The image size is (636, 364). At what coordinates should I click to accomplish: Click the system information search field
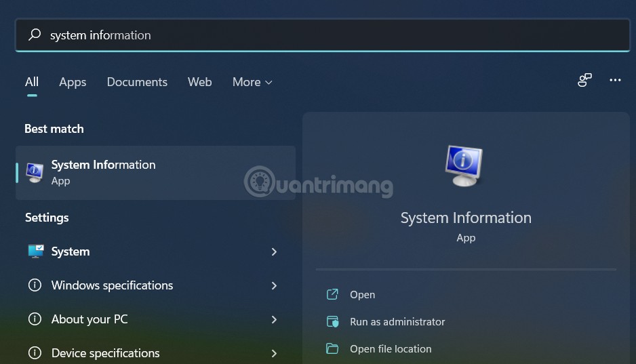(x=323, y=35)
